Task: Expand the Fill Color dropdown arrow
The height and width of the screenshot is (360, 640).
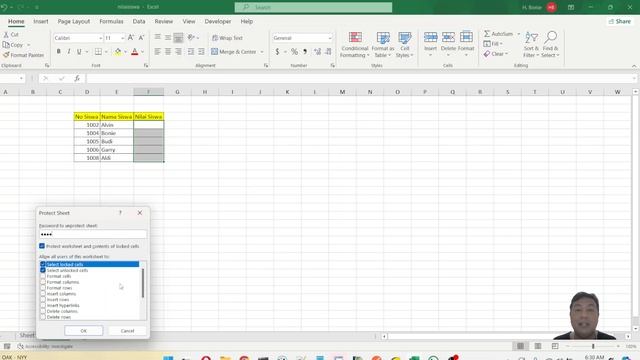Action: [x=125, y=52]
